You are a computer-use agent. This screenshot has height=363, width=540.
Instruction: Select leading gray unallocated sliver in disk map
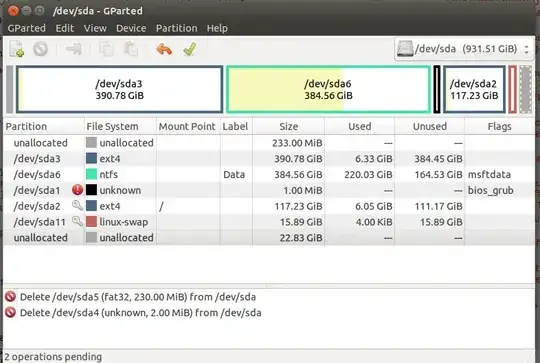[10, 89]
